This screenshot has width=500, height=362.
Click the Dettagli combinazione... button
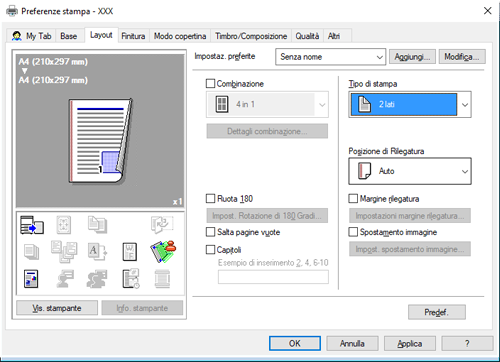267,131
